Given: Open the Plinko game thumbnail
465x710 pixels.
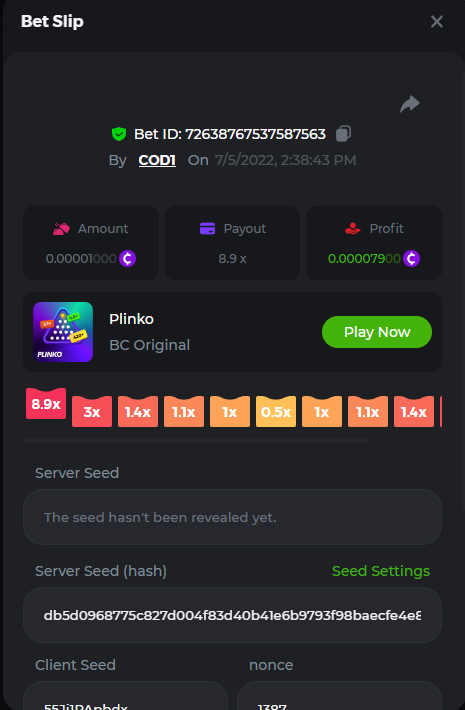Looking at the screenshot, I should coord(63,332).
